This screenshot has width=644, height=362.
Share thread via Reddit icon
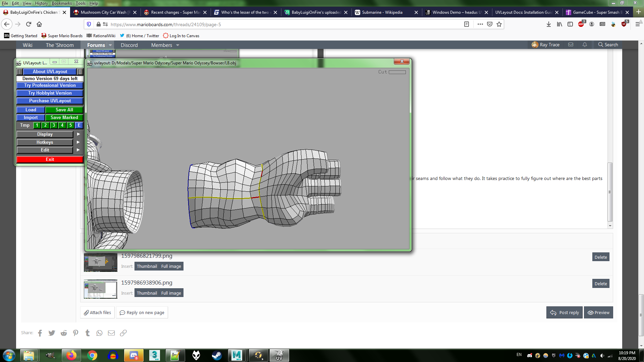(64, 333)
